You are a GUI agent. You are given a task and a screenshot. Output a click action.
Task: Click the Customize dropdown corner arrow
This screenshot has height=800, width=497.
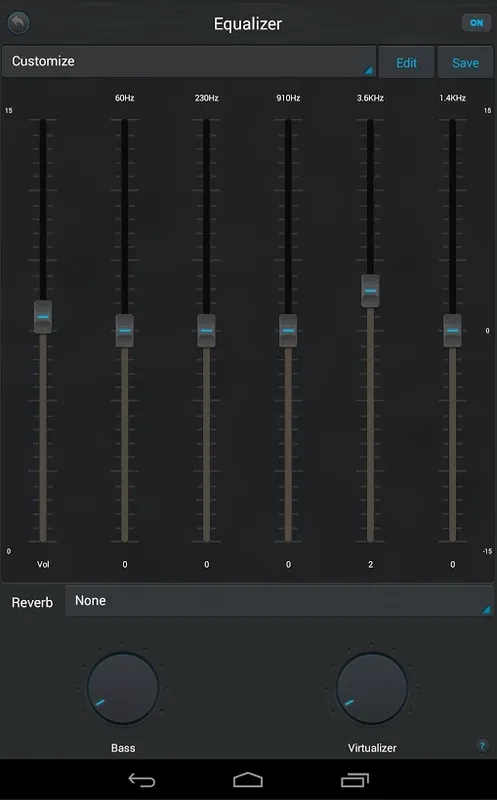[368, 70]
